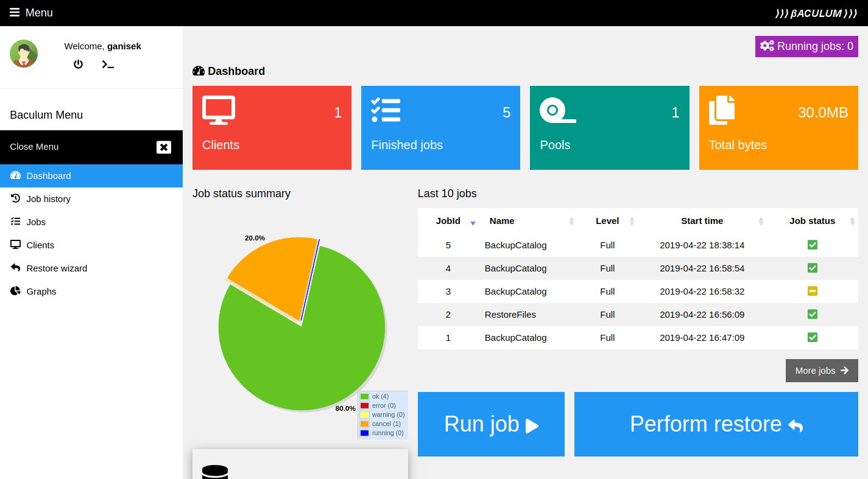The image size is (868, 479).
Task: Sort table by Job status column arrows
Action: (x=852, y=222)
